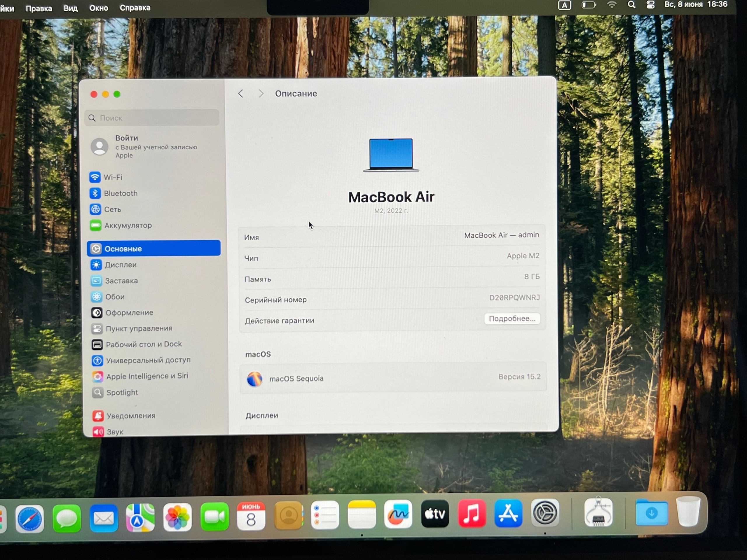Viewport: 747px width, 560px height.
Task: Open Freeform from the Dock
Action: (x=399, y=514)
